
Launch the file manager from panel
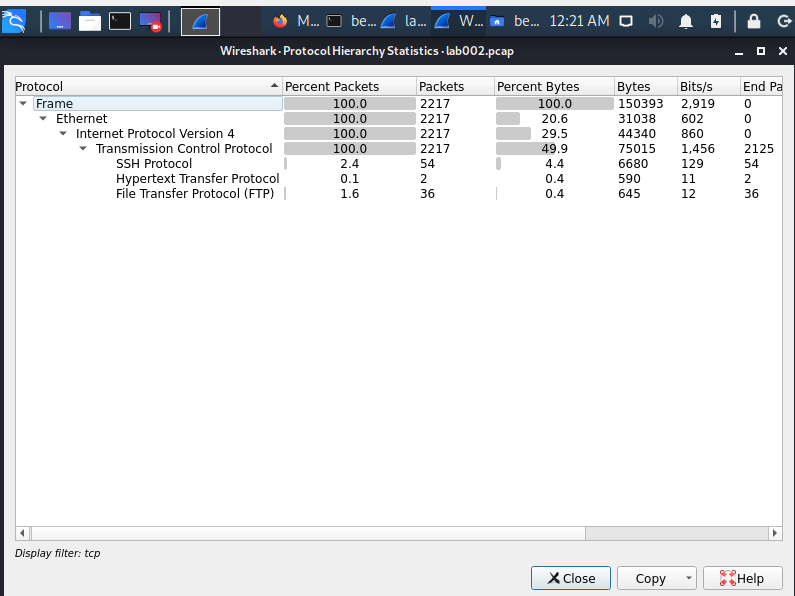pyautogui.click(x=90, y=22)
